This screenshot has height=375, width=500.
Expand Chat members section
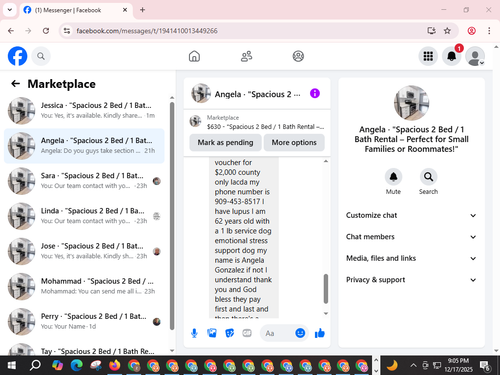coord(411,237)
